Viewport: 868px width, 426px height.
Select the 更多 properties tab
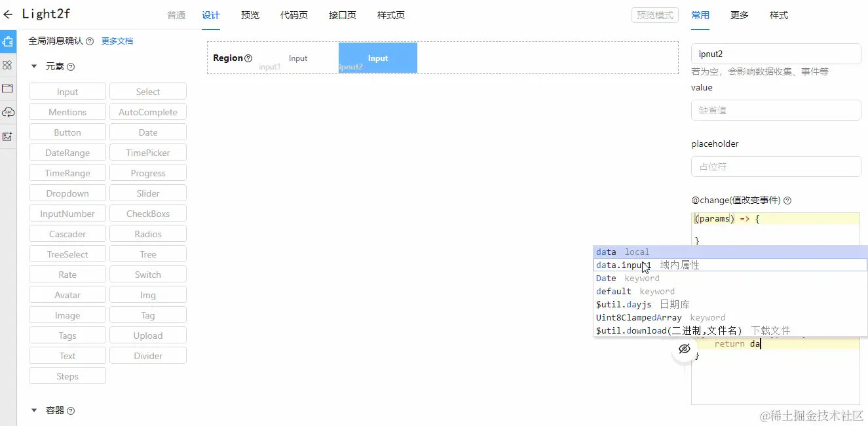click(x=740, y=15)
